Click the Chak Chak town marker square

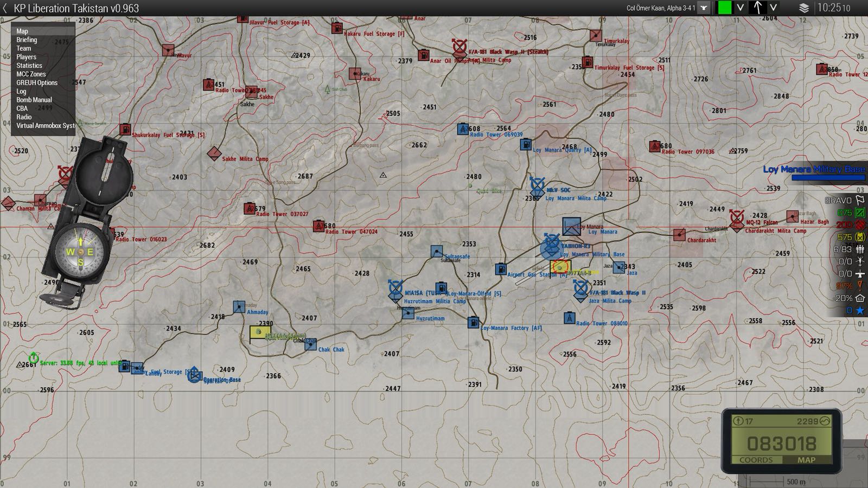coord(310,344)
